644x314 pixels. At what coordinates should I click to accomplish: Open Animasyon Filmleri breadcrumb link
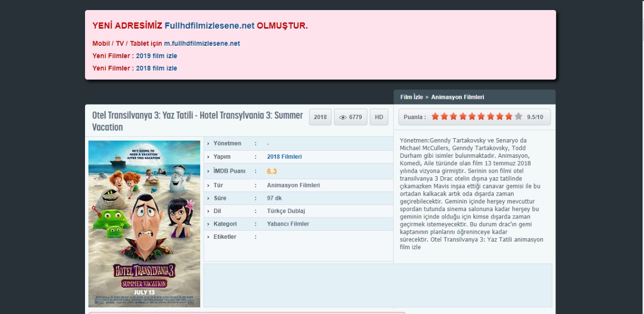pos(457,97)
